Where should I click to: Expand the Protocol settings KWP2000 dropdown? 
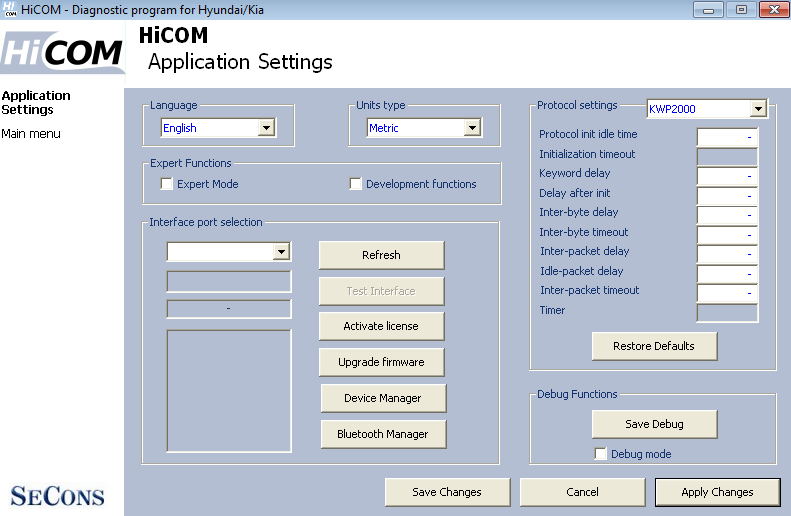pos(707,108)
